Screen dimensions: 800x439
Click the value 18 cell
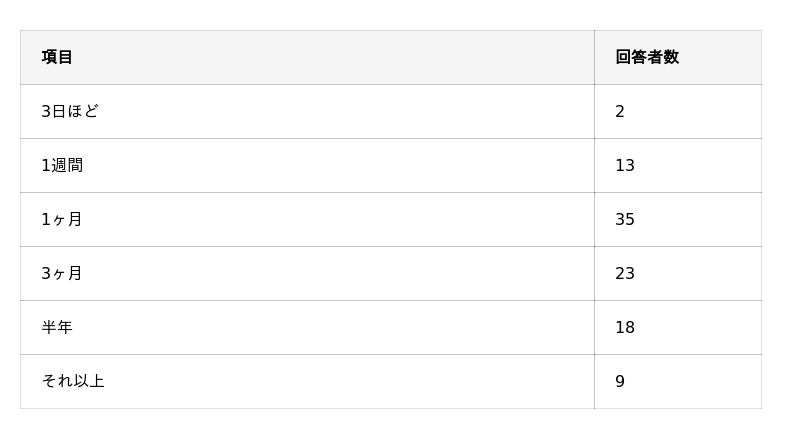pos(625,327)
